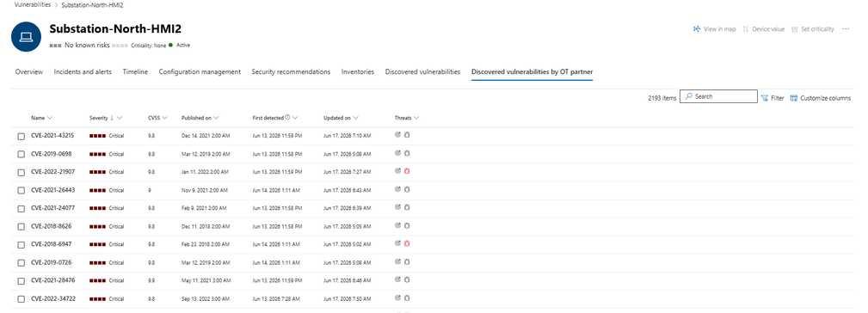868x313 pixels.
Task: Click the Set criticality button
Action: coord(813,28)
